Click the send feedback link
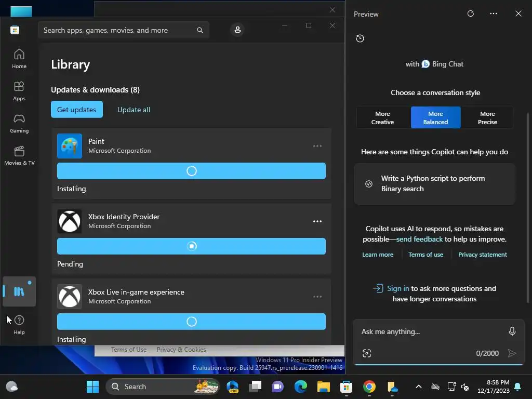Viewport: 532px width, 399px height. (419, 239)
